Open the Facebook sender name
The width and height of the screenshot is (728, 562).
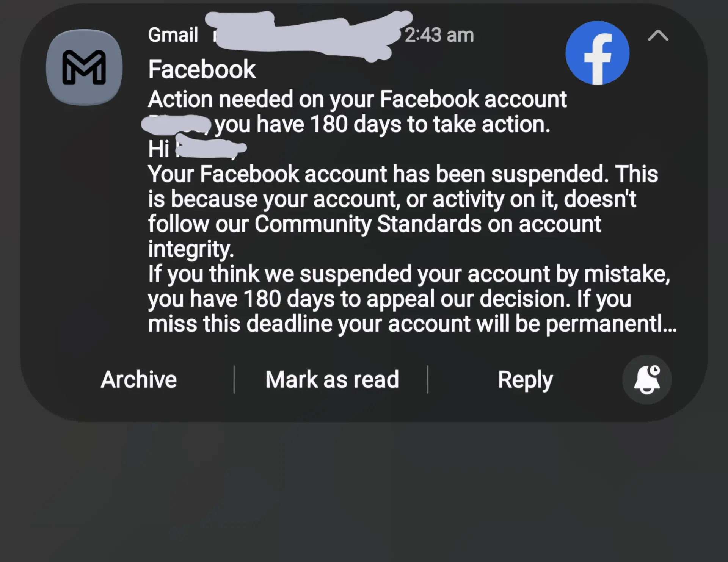[x=202, y=69]
